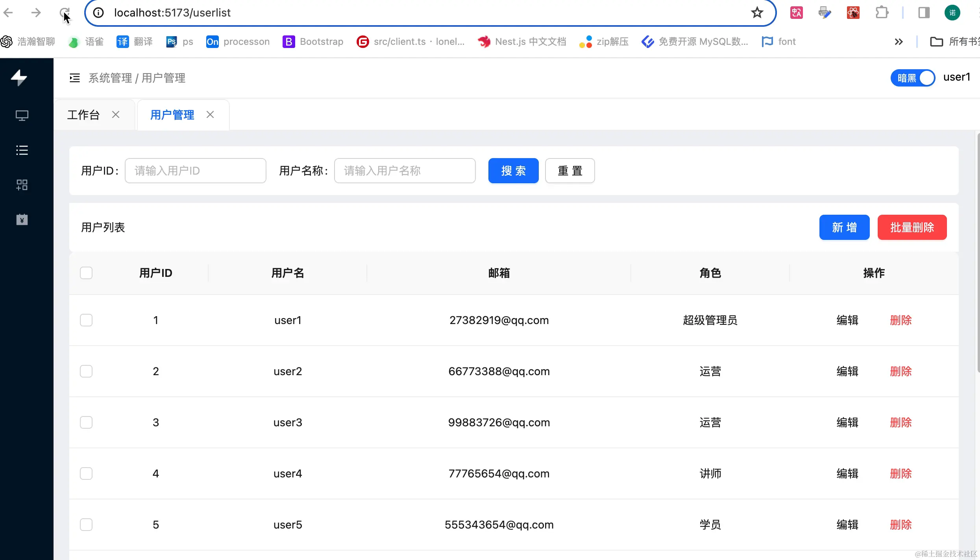The width and height of the screenshot is (980, 560).
Task: Click 编辑 link for user2
Action: point(847,371)
